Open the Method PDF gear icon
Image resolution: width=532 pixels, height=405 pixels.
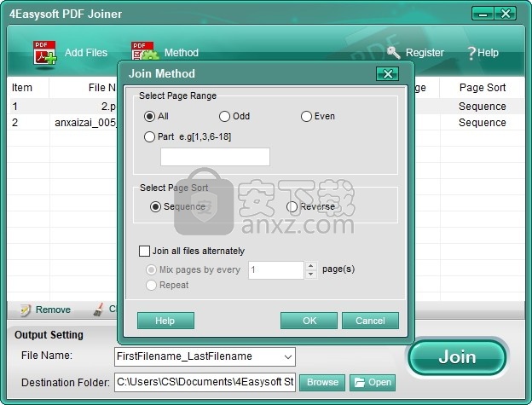click(145, 51)
